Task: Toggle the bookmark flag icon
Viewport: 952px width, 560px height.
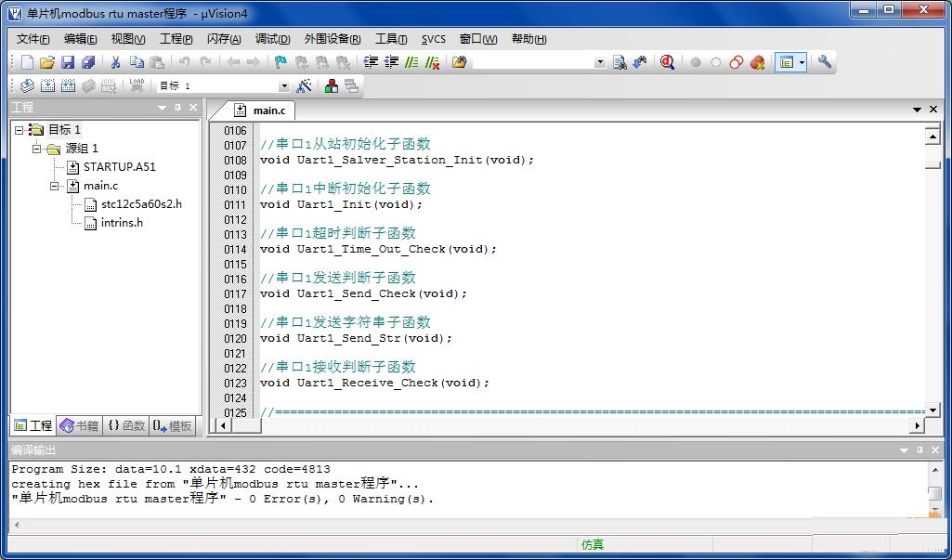Action: 280,62
